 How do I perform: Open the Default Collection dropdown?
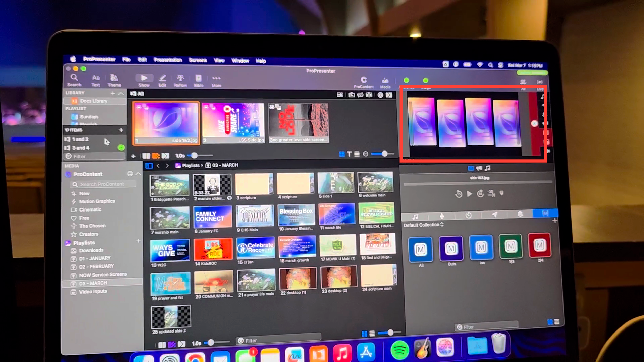pos(423,225)
